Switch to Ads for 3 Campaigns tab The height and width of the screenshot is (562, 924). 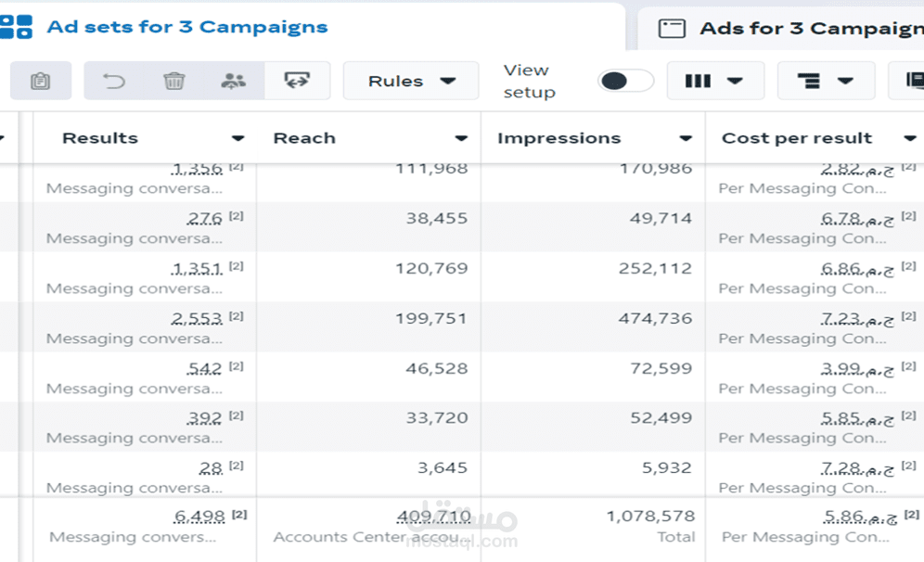pos(812,28)
